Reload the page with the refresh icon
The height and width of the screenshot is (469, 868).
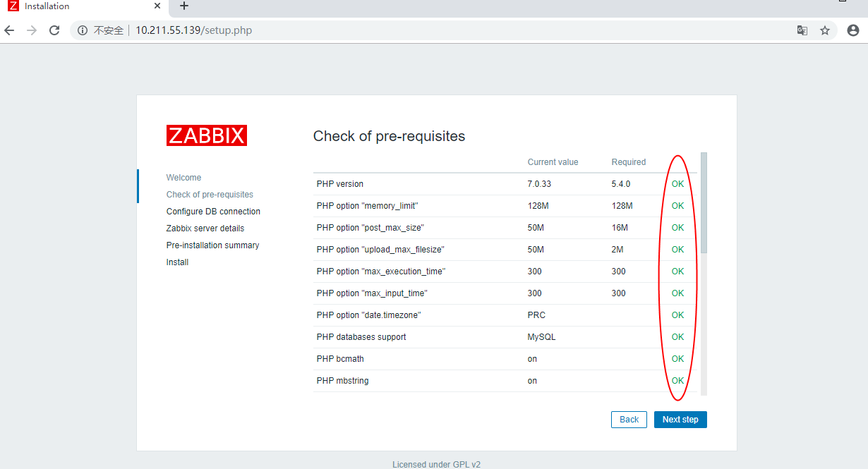[54, 30]
